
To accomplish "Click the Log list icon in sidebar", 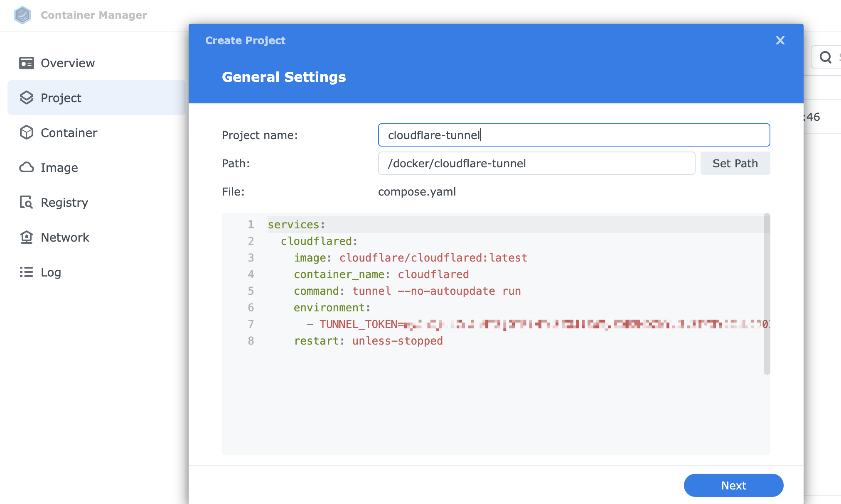I will pyautogui.click(x=27, y=272).
